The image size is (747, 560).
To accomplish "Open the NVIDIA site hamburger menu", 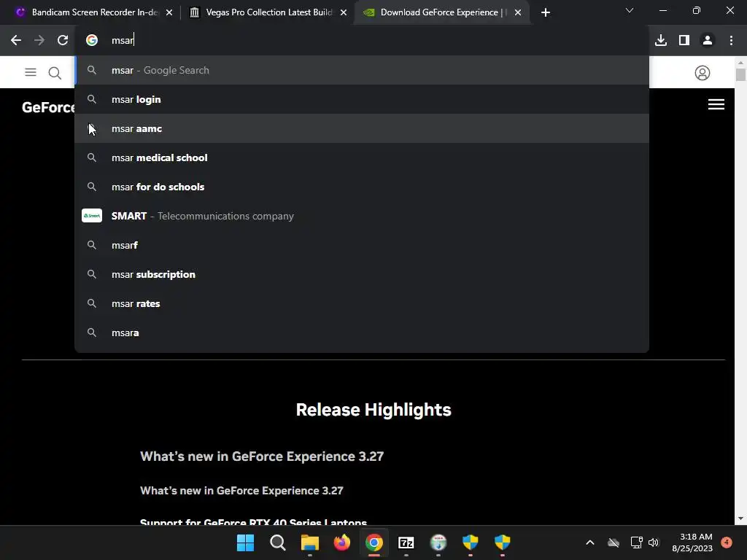I will (31, 72).
